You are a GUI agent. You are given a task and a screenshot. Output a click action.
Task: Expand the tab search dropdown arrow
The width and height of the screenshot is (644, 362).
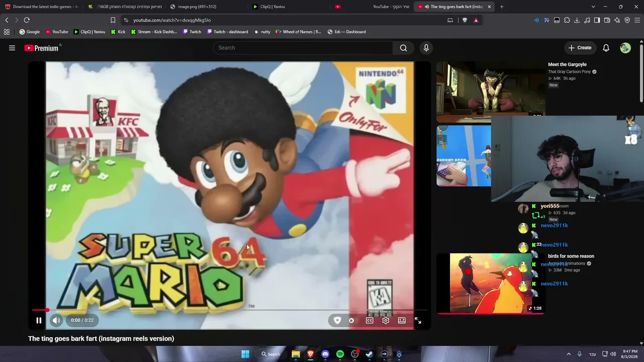[x=593, y=7]
